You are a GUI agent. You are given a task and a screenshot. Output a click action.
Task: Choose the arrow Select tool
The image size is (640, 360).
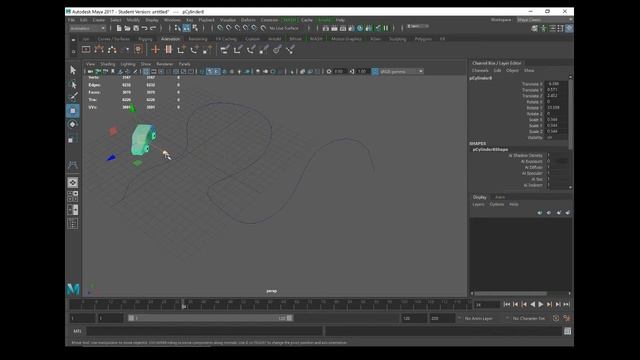(73, 70)
